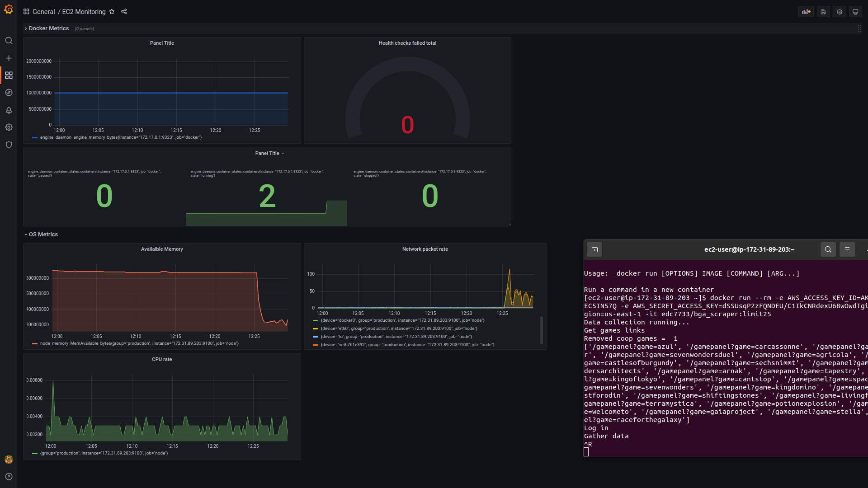Click the Add panel toolbar icon
The height and width of the screenshot is (488, 868).
point(806,12)
